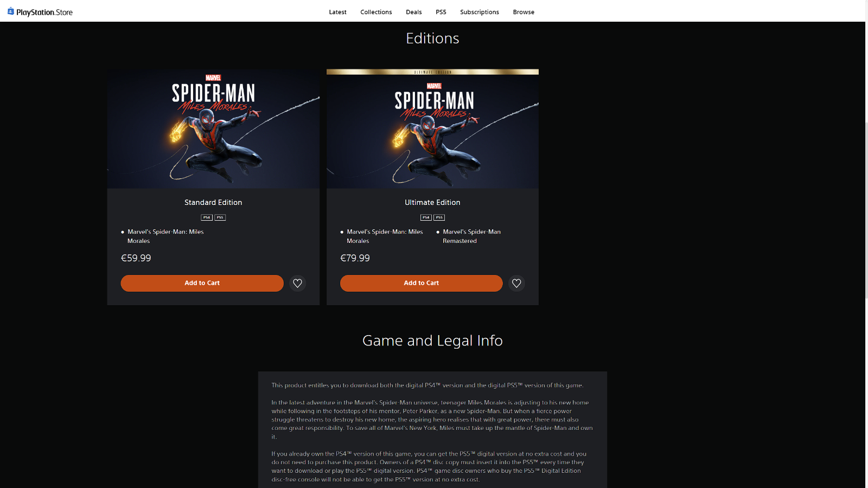Open the PS5 menu item
Image resolution: width=868 pixels, height=488 pixels.
441,12
